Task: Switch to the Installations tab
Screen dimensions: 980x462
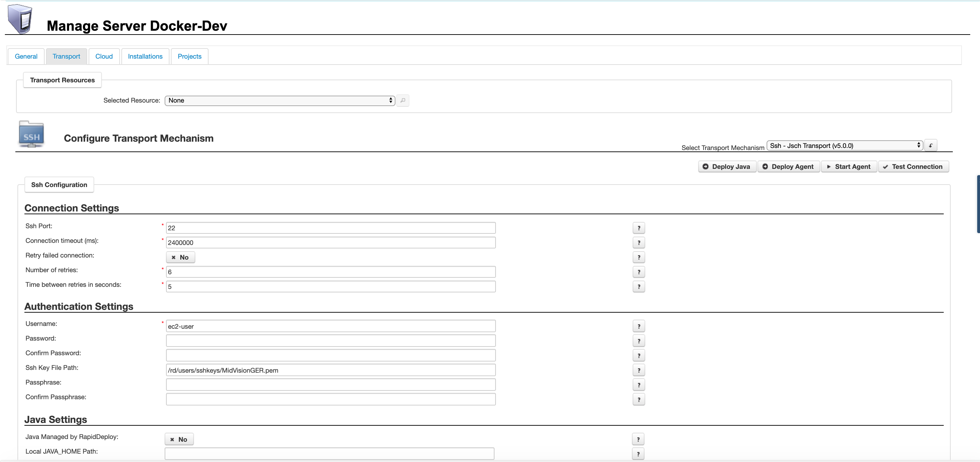Action: pos(145,56)
